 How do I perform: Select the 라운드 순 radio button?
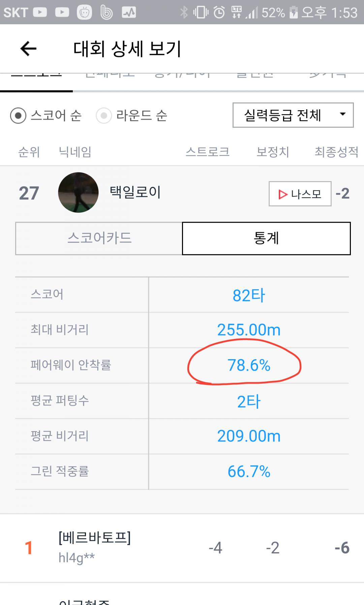click(104, 116)
